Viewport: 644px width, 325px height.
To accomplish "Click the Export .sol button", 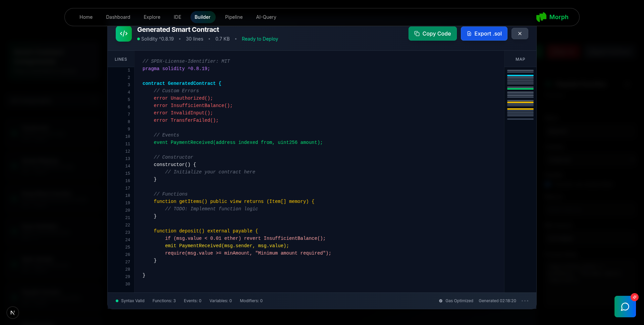I will pos(484,34).
